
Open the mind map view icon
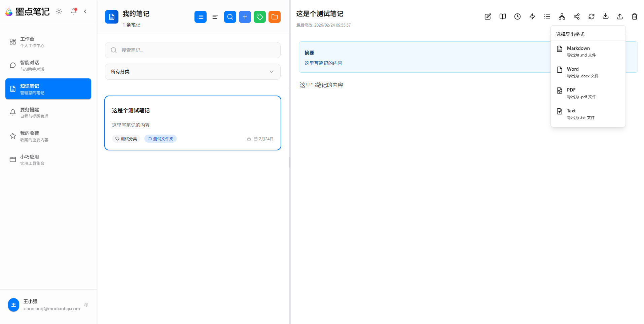[x=562, y=16]
